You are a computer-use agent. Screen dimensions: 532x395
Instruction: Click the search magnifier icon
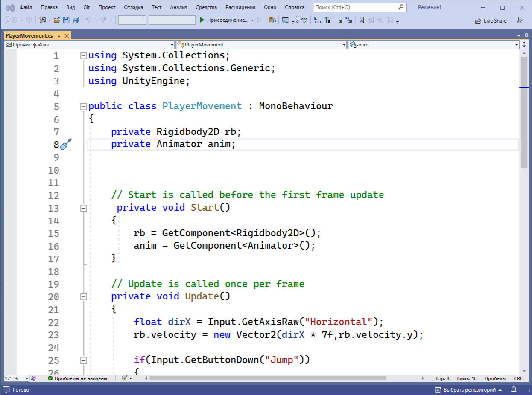401,7
